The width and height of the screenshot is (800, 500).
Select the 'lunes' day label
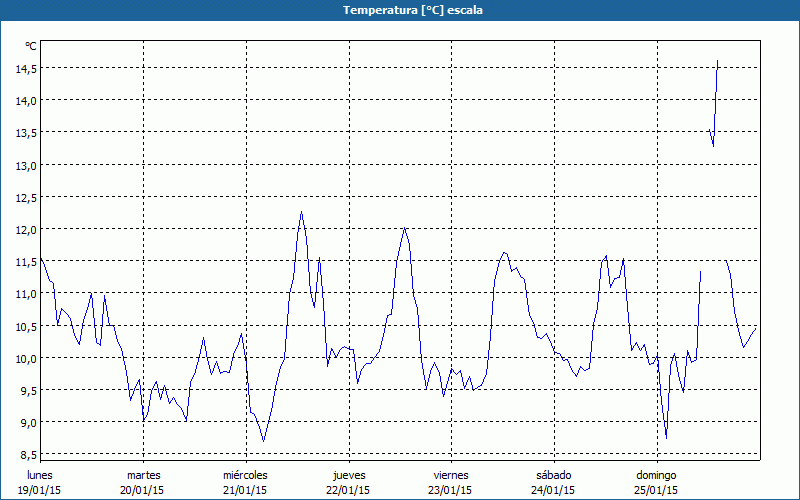click(40, 475)
